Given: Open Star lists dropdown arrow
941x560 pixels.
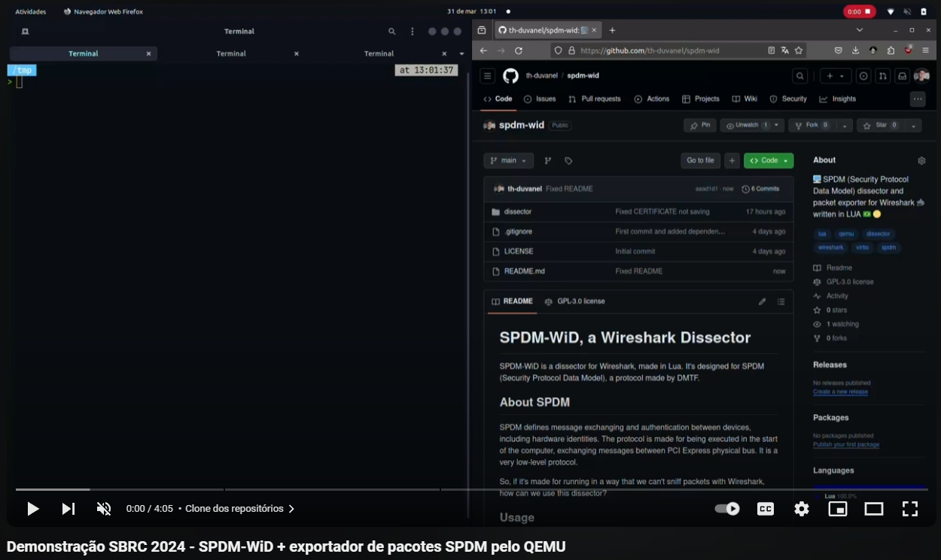Looking at the screenshot, I should [914, 126].
